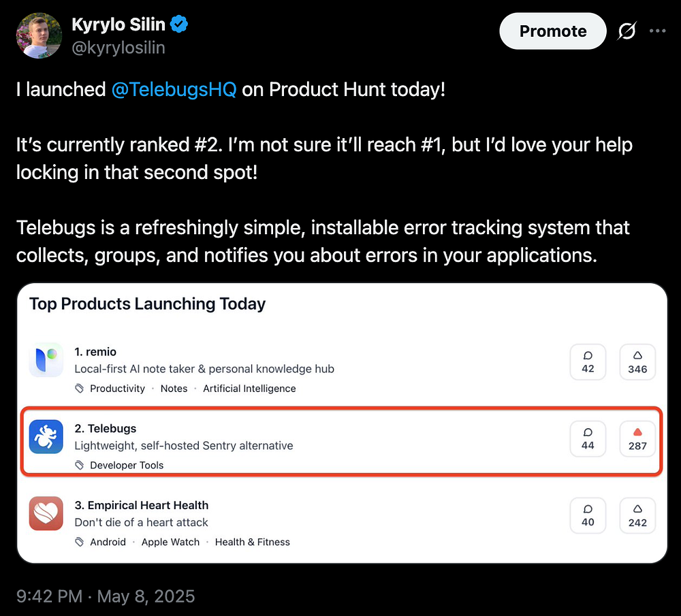Click Kyrylo Silin's profile avatar
The width and height of the screenshot is (681, 616).
pyautogui.click(x=39, y=35)
